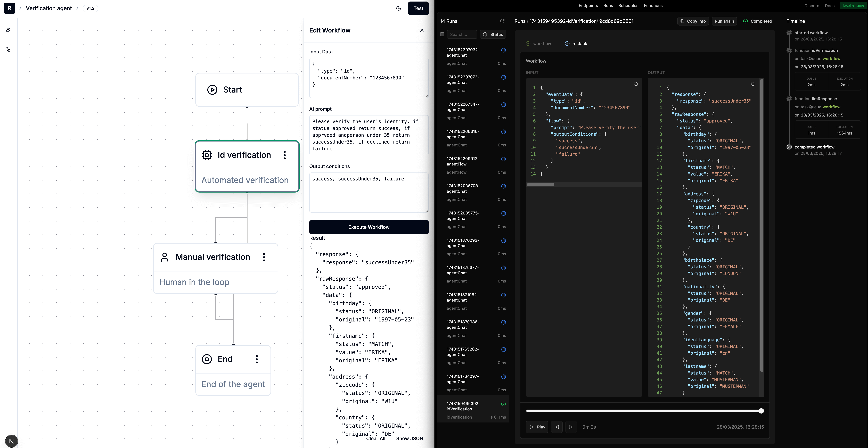Open the Schedules section in the top menu

628,5
